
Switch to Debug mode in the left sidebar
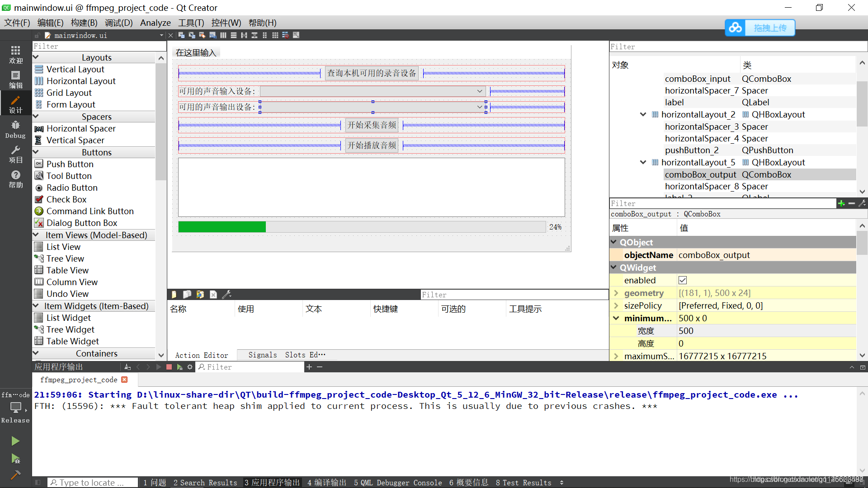coord(15,129)
